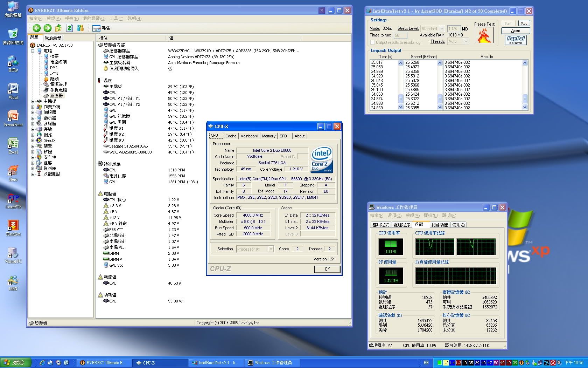This screenshot has height=368, width=588.
Task: Switch to 我的最愛 favorites tab in EVEREST panel
Action: point(53,38)
